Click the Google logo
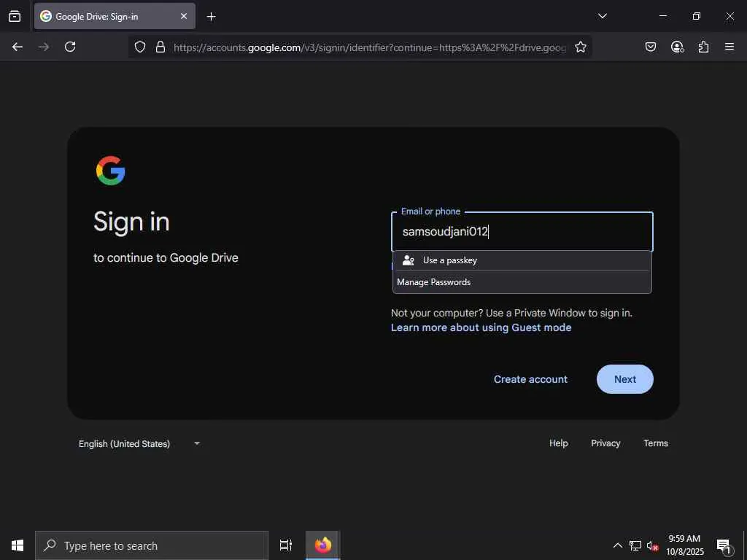This screenshot has width=747, height=560. tap(111, 171)
